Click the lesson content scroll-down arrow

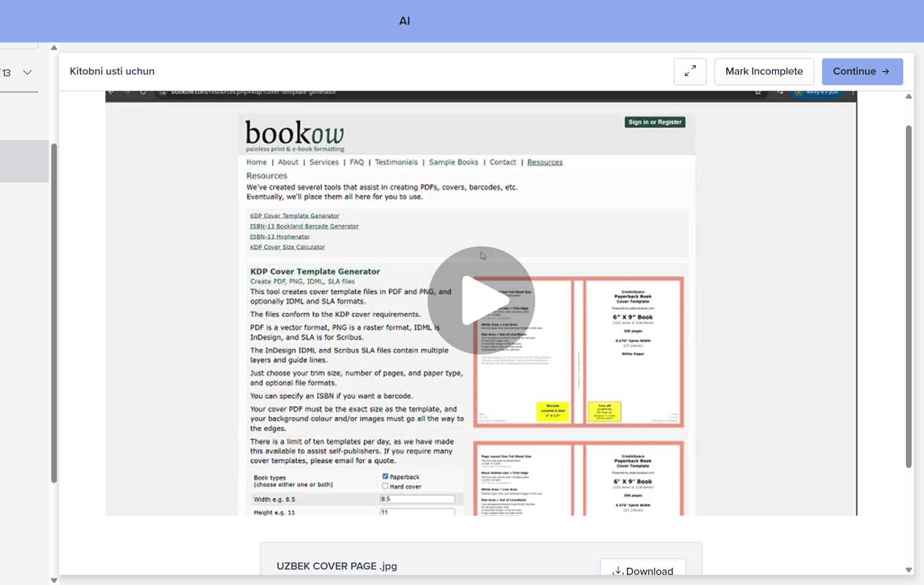tap(909, 570)
